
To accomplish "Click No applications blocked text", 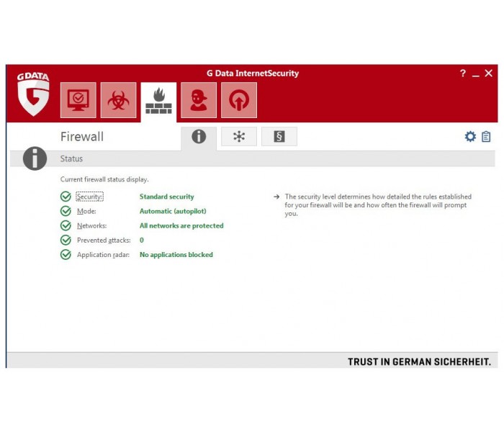I will [176, 255].
